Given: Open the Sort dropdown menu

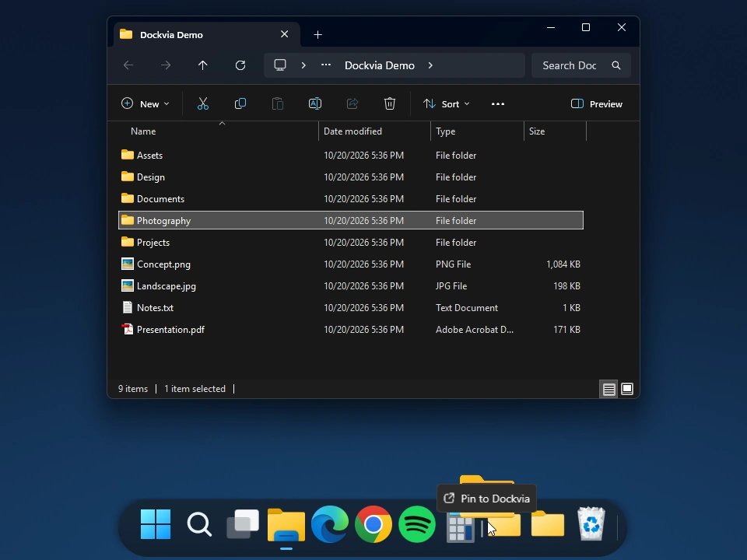Looking at the screenshot, I should [x=447, y=103].
